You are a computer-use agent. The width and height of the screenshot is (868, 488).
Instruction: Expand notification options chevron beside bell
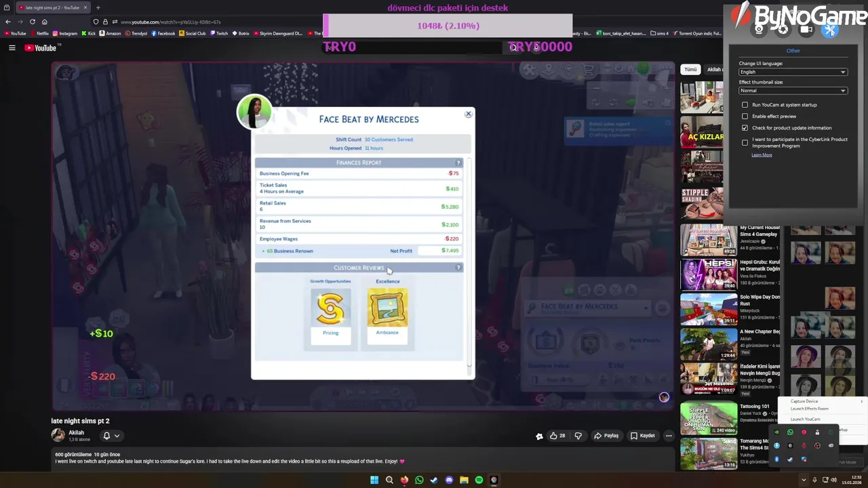coord(117,436)
